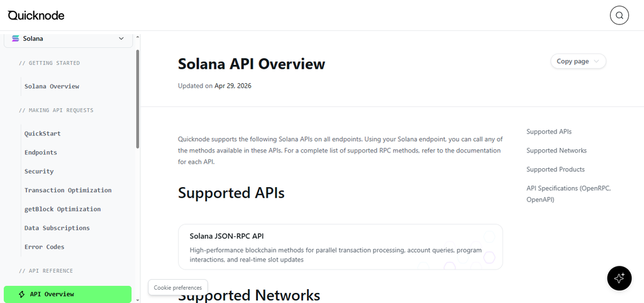Click the Quicknode logo

tap(36, 15)
